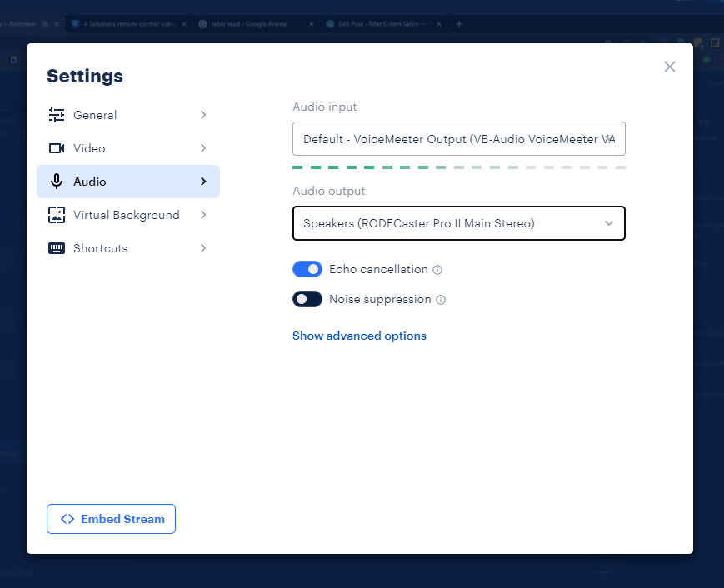Click the Video camera icon
The image size is (724, 588).
(x=57, y=148)
